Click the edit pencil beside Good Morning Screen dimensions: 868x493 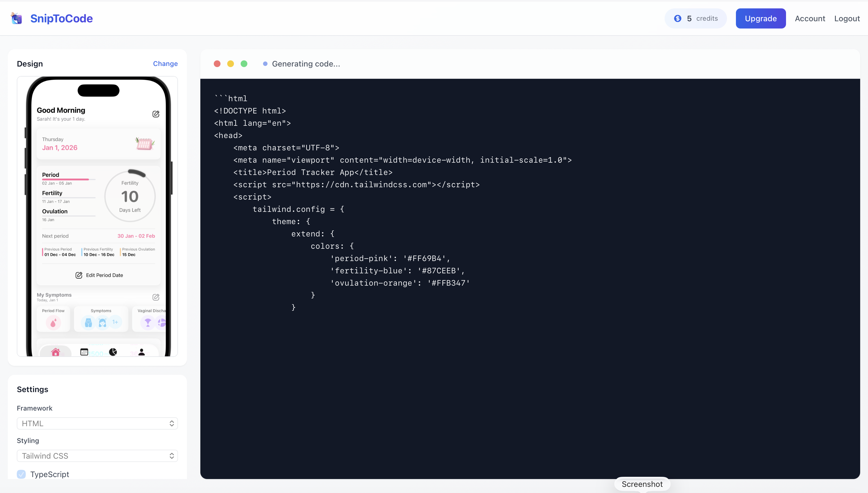click(156, 114)
